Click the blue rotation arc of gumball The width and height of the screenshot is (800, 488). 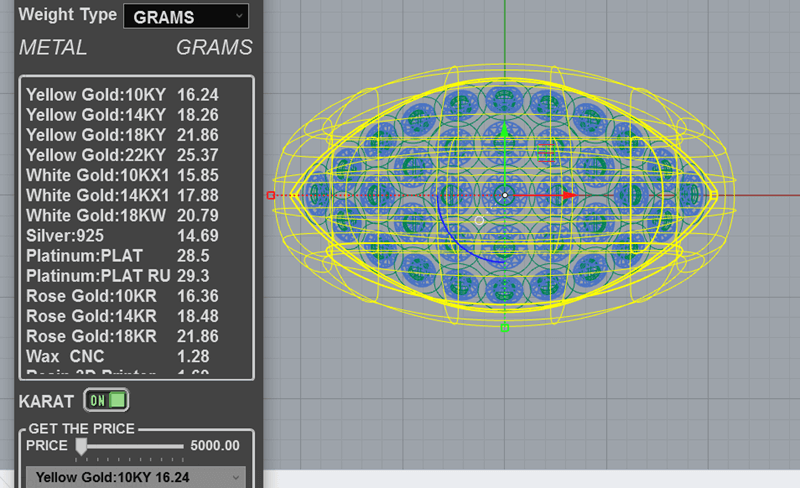click(x=459, y=240)
